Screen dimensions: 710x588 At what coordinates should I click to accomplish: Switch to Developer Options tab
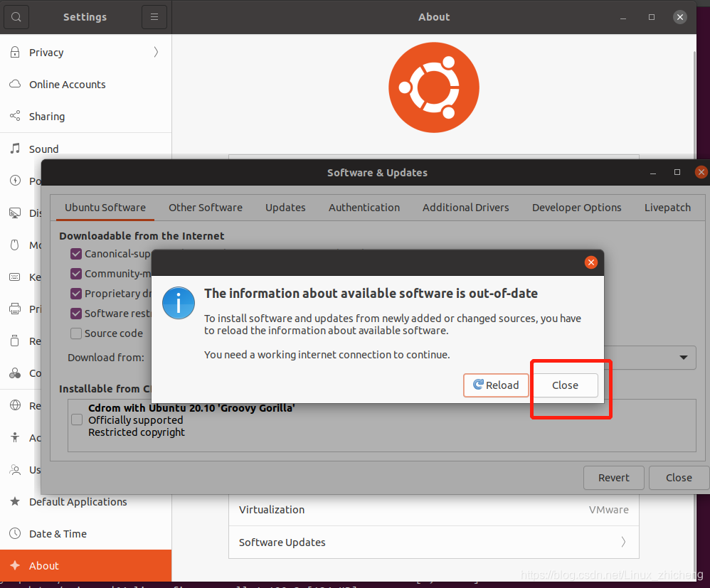(x=576, y=208)
